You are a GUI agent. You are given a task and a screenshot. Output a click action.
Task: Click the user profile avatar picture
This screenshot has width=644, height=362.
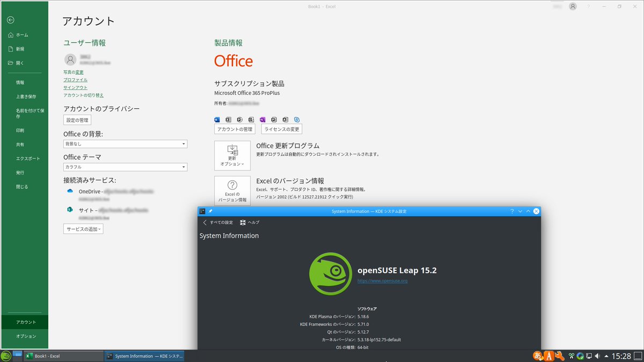pyautogui.click(x=70, y=60)
